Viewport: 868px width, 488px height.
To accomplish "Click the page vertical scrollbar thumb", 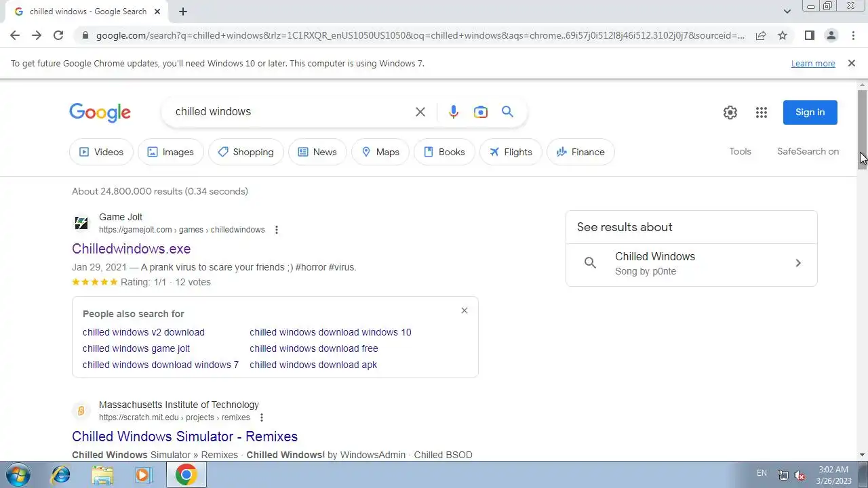I will pos(863,129).
